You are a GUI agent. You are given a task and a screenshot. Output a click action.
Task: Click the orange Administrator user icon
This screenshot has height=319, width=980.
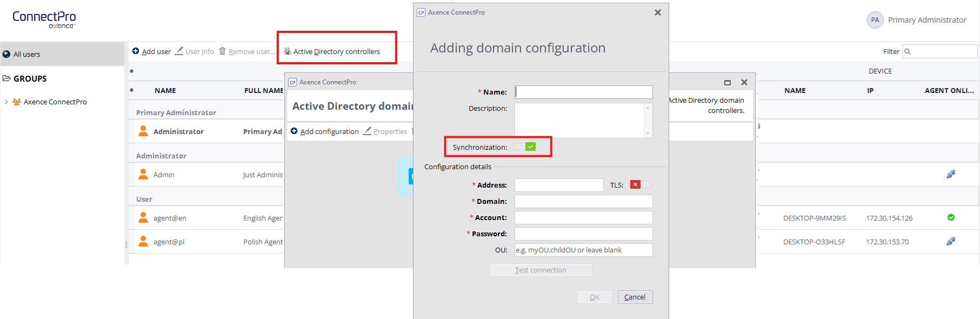(x=143, y=131)
